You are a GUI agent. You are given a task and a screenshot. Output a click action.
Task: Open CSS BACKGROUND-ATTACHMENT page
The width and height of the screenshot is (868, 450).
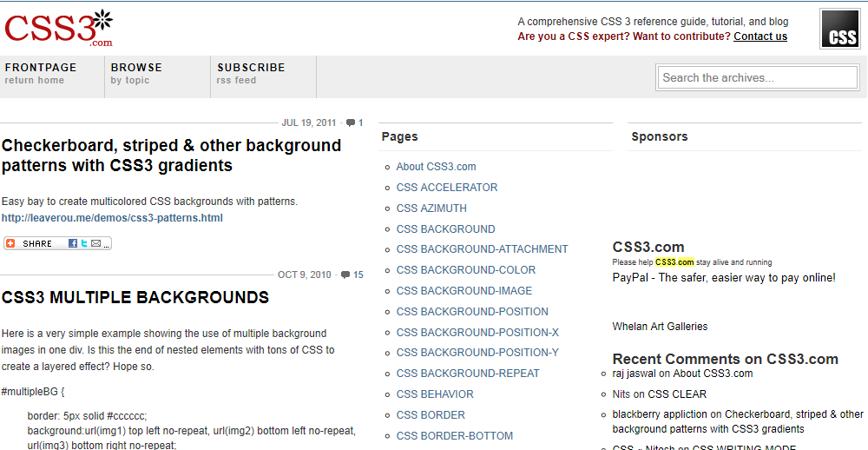[482, 249]
